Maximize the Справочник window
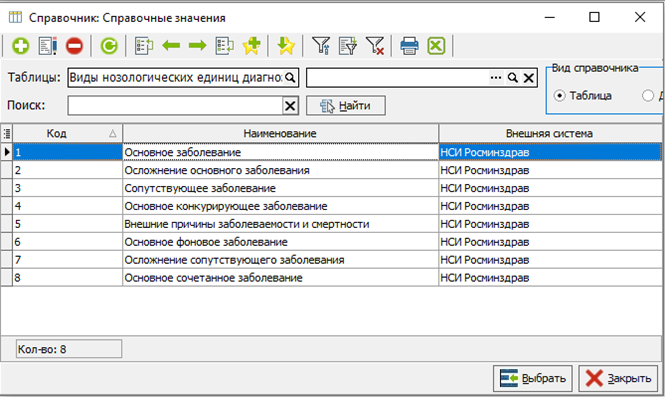The width and height of the screenshot is (665, 397). [594, 17]
